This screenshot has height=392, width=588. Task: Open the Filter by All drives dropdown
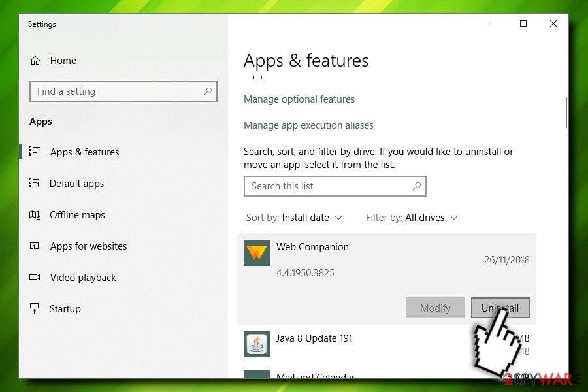412,218
